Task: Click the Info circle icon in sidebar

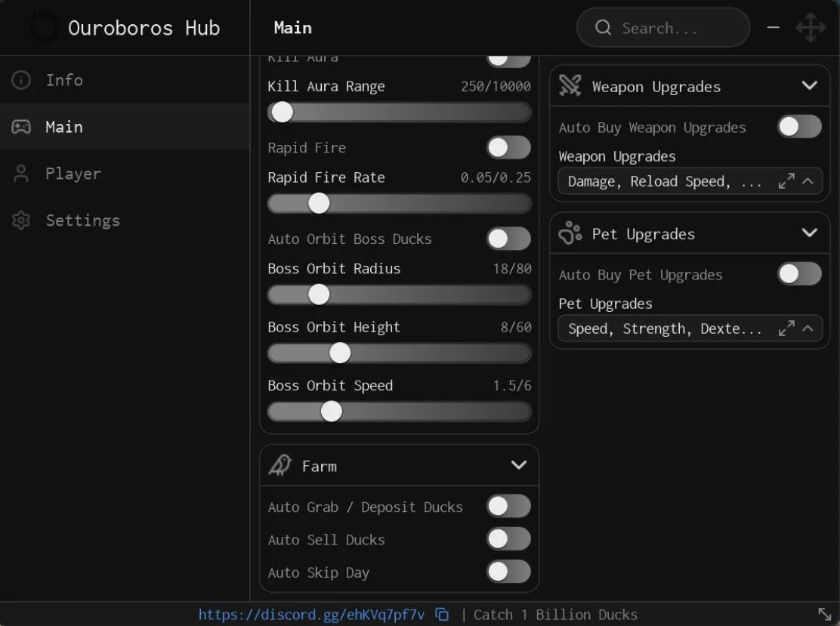Action: tap(21, 80)
